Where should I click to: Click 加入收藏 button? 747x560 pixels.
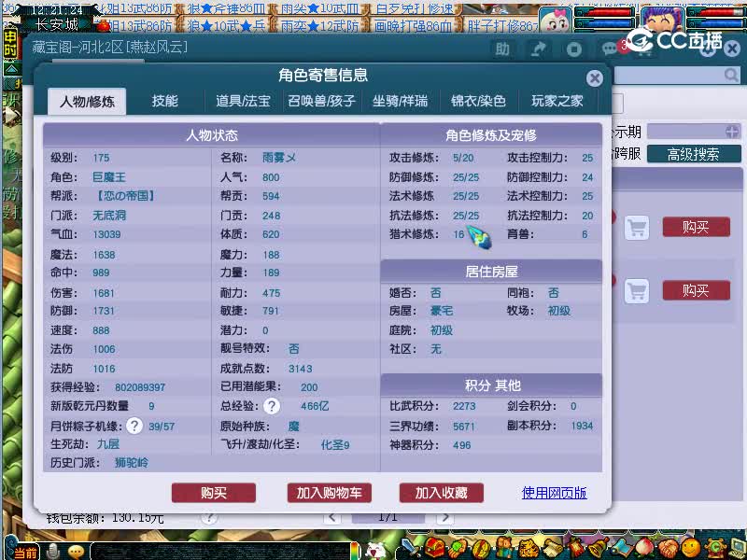click(x=442, y=493)
